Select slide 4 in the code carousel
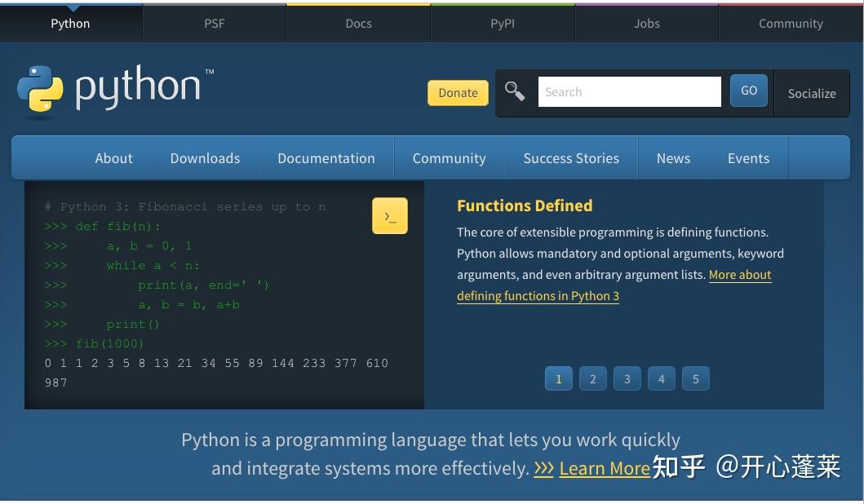The image size is (864, 504). [x=661, y=378]
